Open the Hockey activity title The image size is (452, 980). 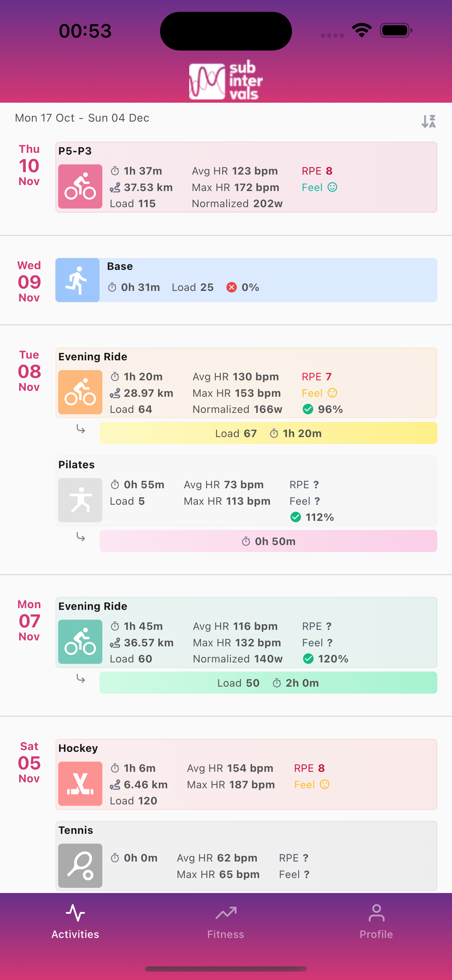78,748
